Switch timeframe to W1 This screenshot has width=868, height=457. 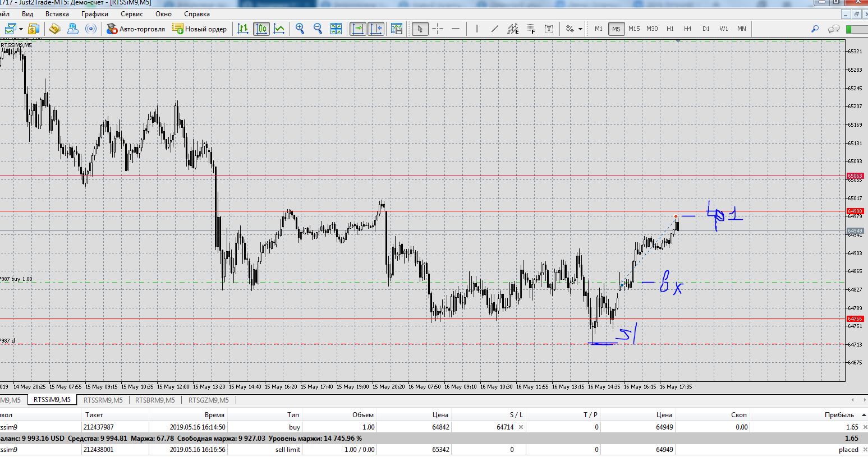point(724,29)
